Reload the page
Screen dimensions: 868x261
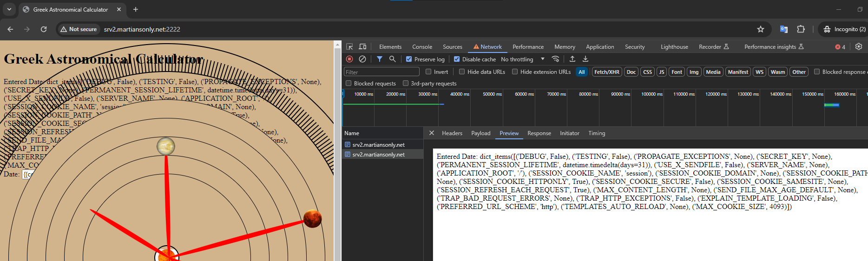click(x=44, y=29)
